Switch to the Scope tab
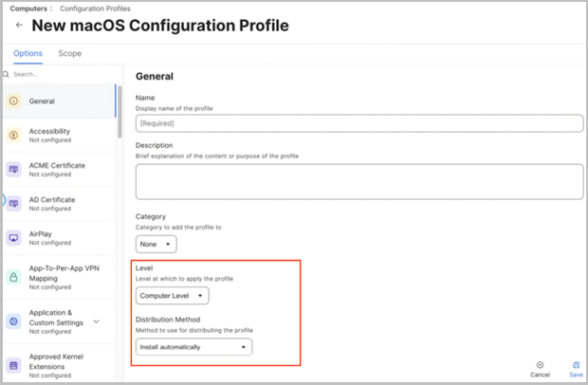The height and width of the screenshot is (385, 588). coord(70,53)
